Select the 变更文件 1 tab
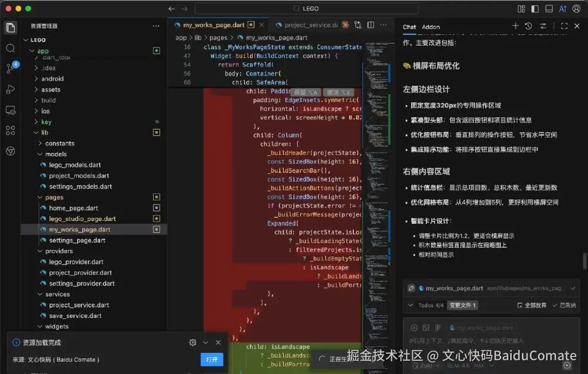 462,305
